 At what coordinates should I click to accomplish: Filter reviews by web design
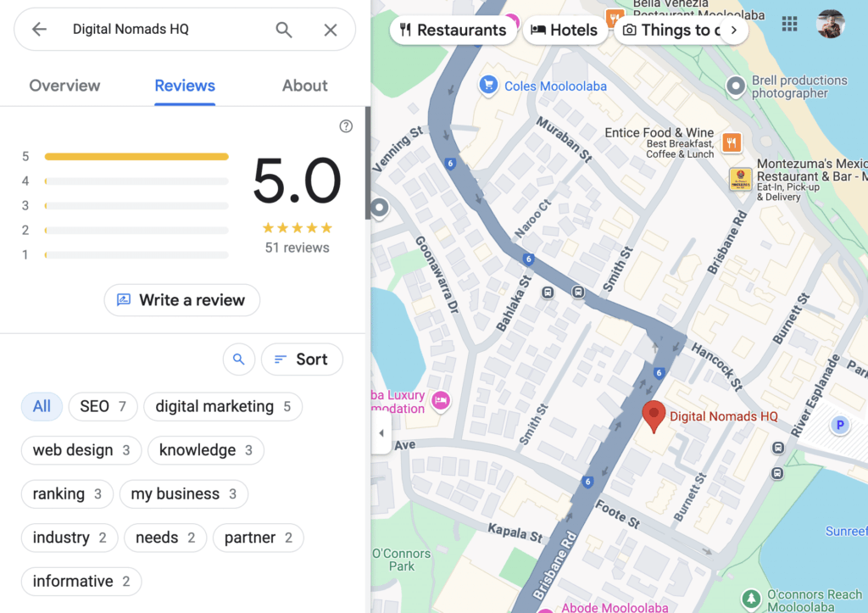pyautogui.click(x=81, y=450)
